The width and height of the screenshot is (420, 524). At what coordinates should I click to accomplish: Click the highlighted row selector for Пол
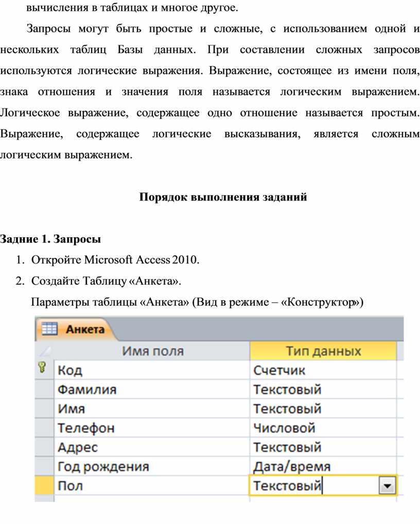click(x=44, y=485)
